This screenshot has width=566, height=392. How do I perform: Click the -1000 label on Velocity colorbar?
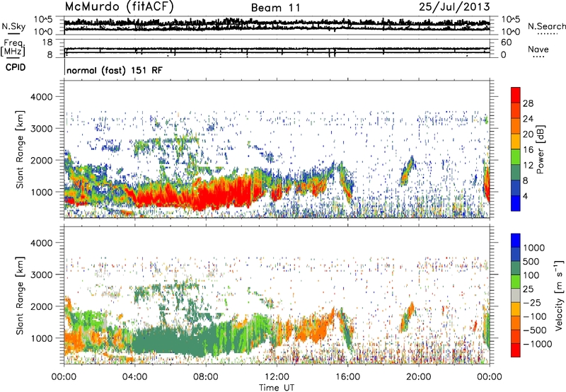click(537, 344)
